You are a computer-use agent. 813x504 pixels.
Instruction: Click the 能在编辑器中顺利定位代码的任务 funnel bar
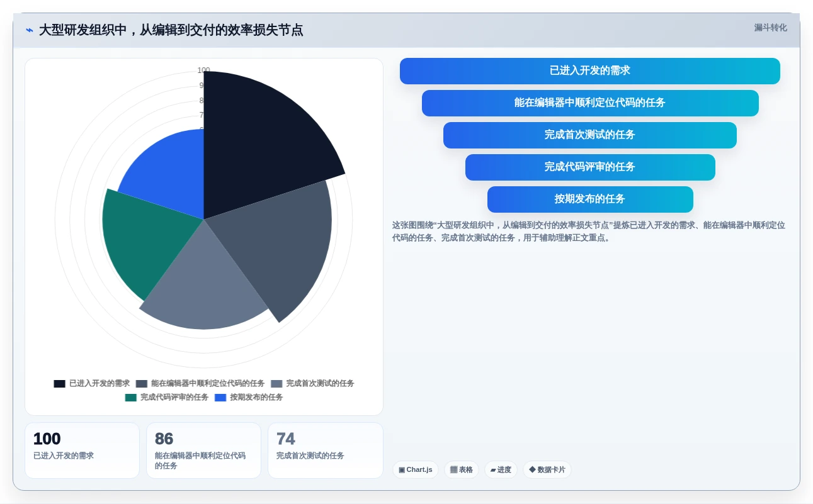tap(590, 103)
